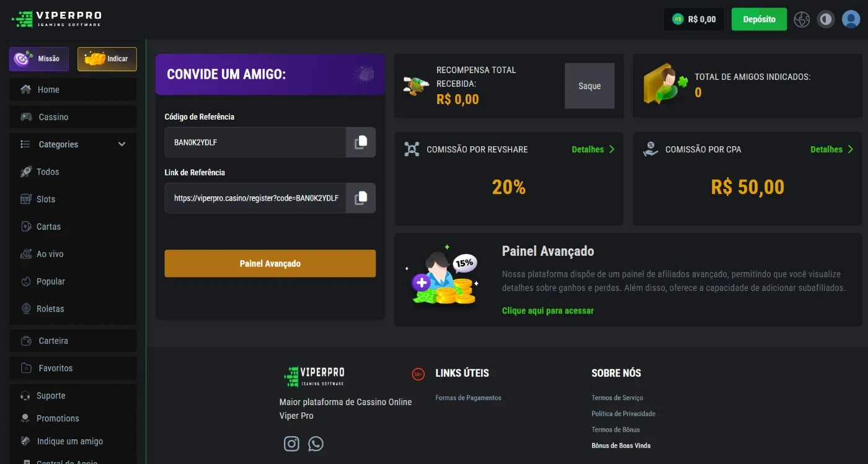
Task: Click the green Depósito button
Action: 759,19
